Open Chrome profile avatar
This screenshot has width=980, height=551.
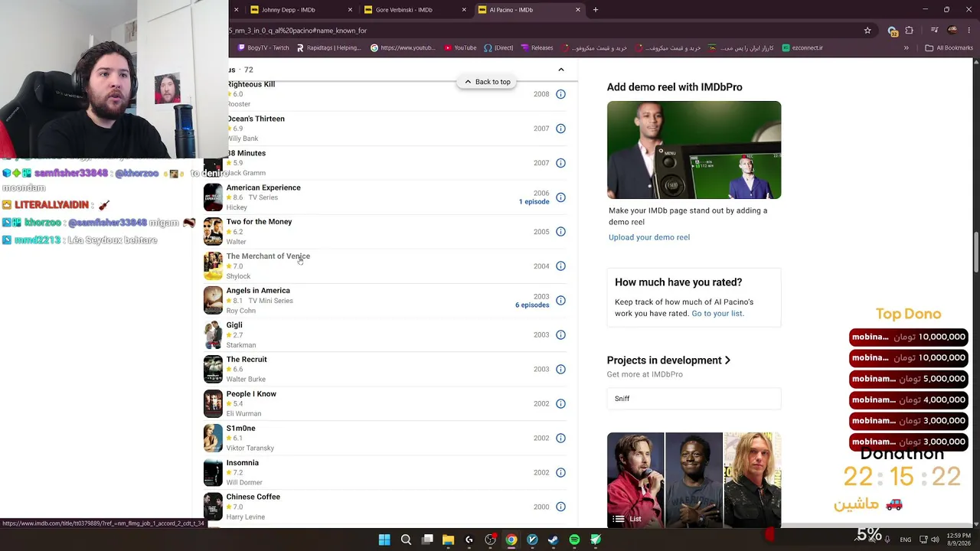[x=952, y=31]
